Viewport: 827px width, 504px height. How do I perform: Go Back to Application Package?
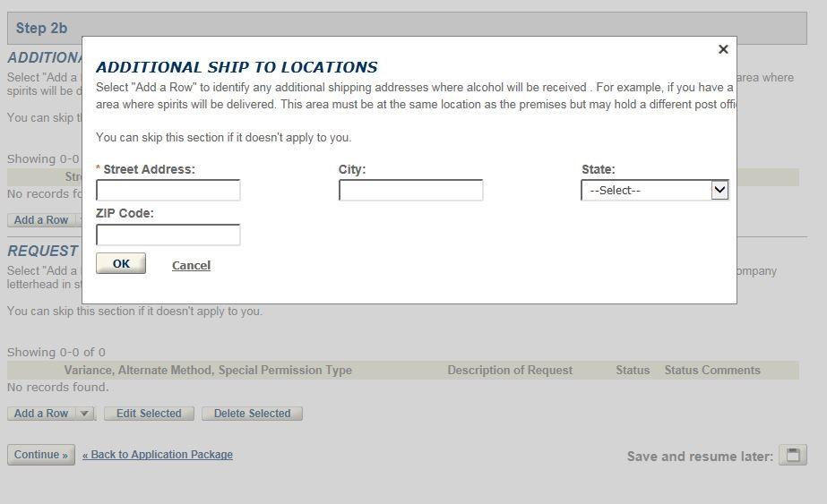(x=158, y=455)
